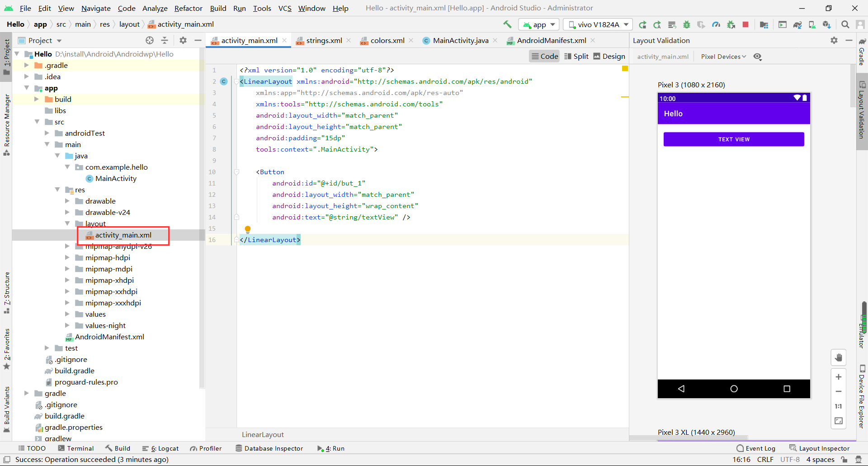This screenshot has height=466, width=868.
Task: Open the Project Structure icon
Action: coord(764,24)
